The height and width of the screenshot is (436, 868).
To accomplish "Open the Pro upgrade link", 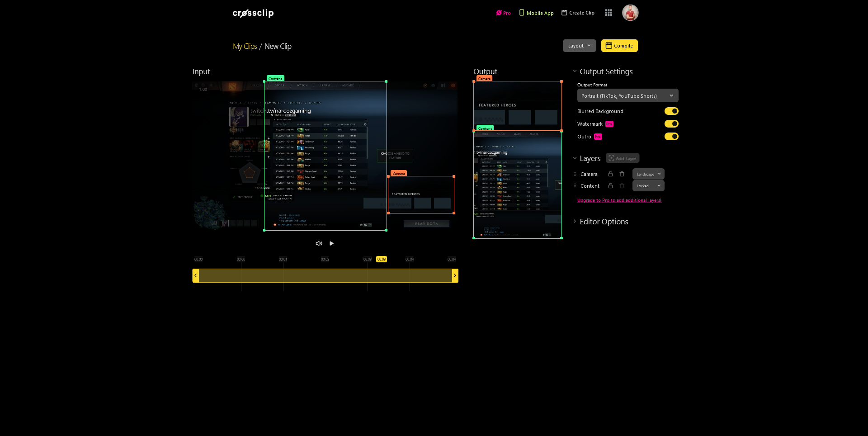I will (x=503, y=13).
